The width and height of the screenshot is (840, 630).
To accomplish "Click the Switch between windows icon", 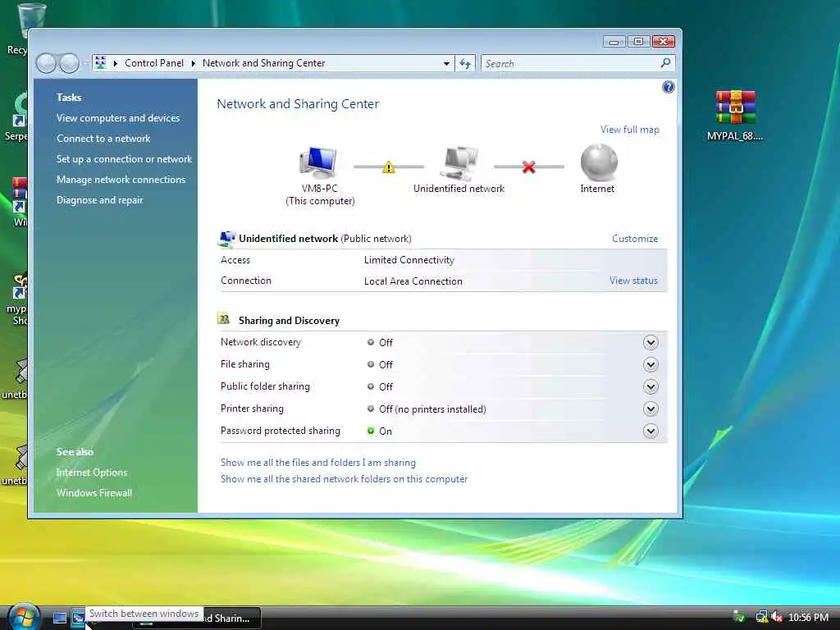I will [x=78, y=618].
